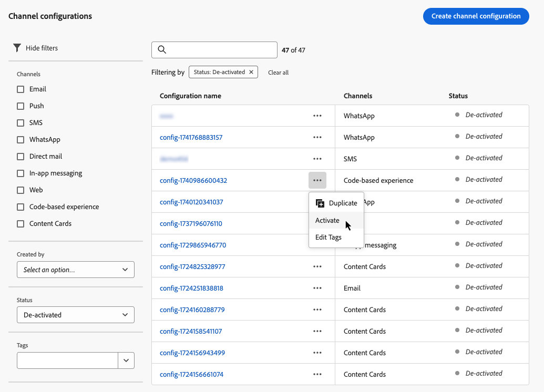Focus the configuration search field
544x392 pixels.
pos(221,50)
